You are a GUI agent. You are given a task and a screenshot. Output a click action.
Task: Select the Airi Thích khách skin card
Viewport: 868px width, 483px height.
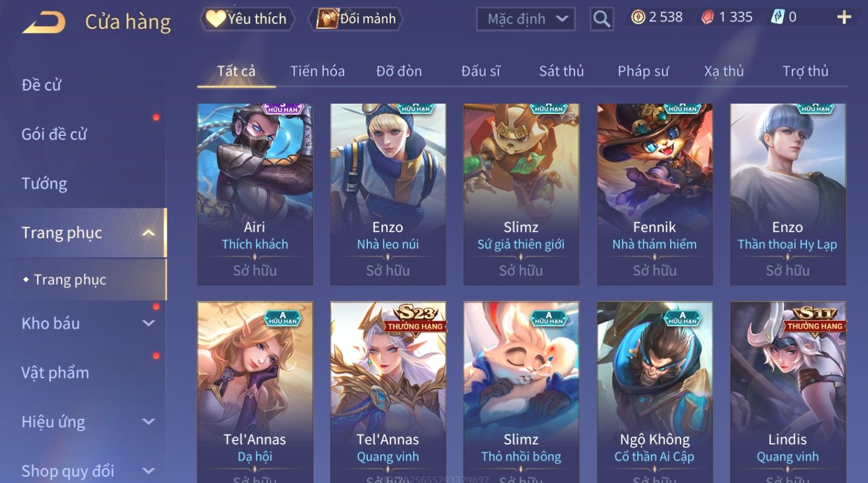pos(255,195)
